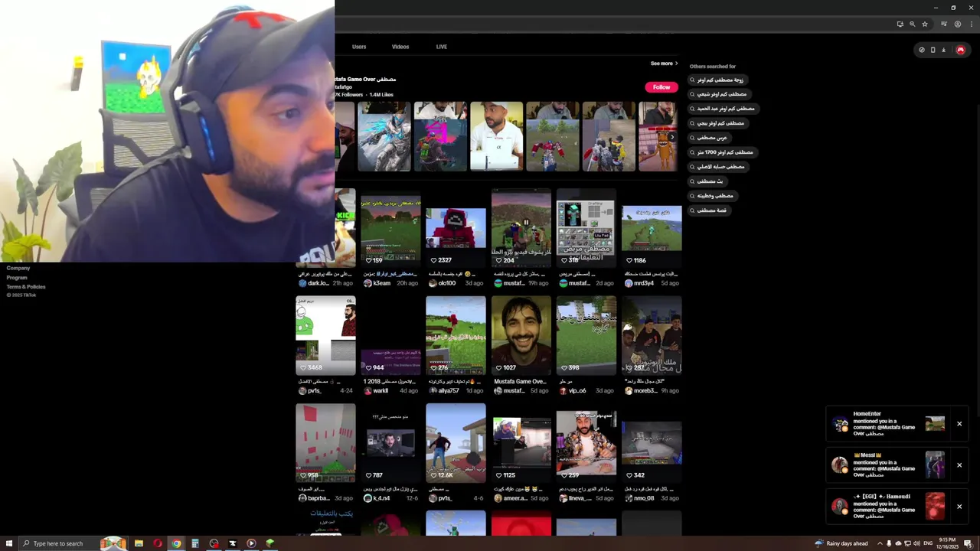Open the paused video with 204 likes
The height and width of the screenshot is (551, 980).
point(521,228)
